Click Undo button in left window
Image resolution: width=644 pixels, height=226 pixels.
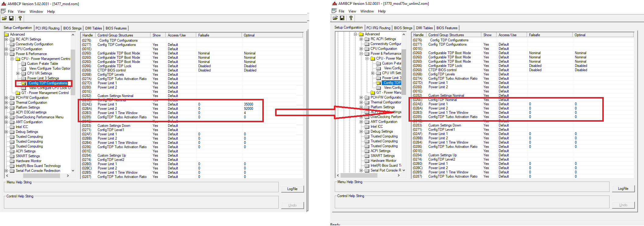[x=292, y=205]
